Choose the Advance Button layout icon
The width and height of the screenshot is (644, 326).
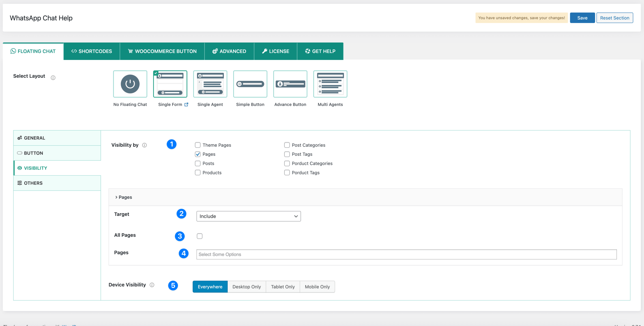tap(290, 84)
